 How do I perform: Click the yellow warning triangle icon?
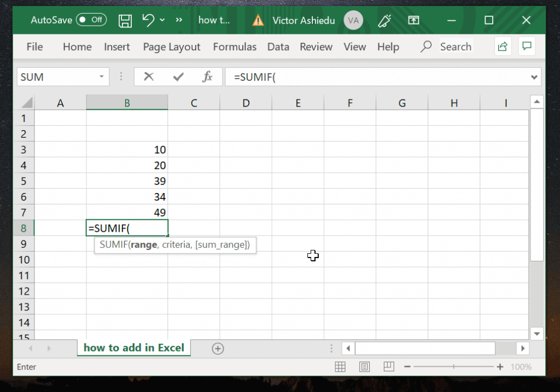(x=258, y=20)
